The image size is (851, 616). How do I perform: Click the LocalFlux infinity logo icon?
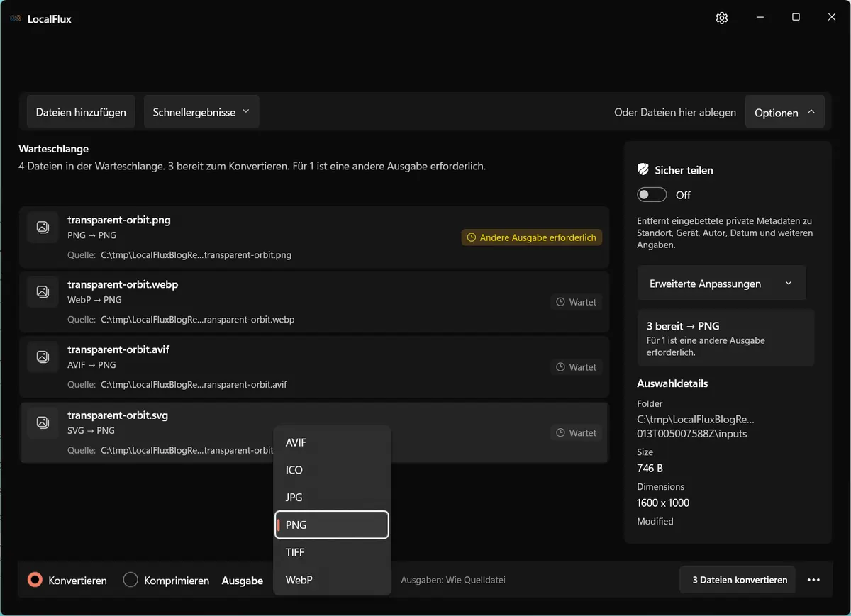(x=16, y=18)
